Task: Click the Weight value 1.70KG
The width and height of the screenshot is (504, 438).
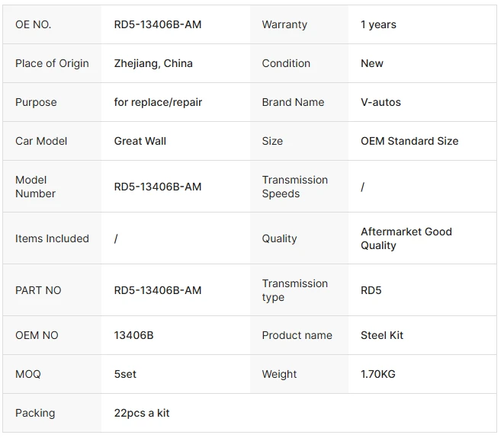Action: point(378,374)
